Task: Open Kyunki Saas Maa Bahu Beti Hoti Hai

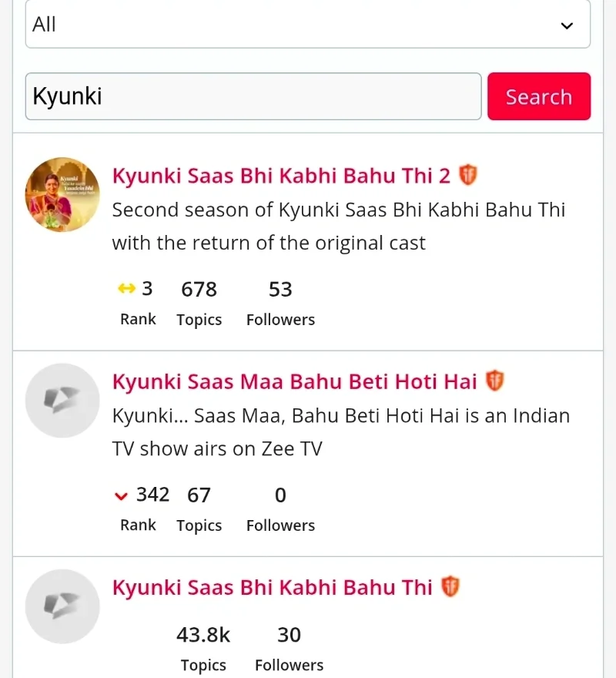Action: point(295,381)
